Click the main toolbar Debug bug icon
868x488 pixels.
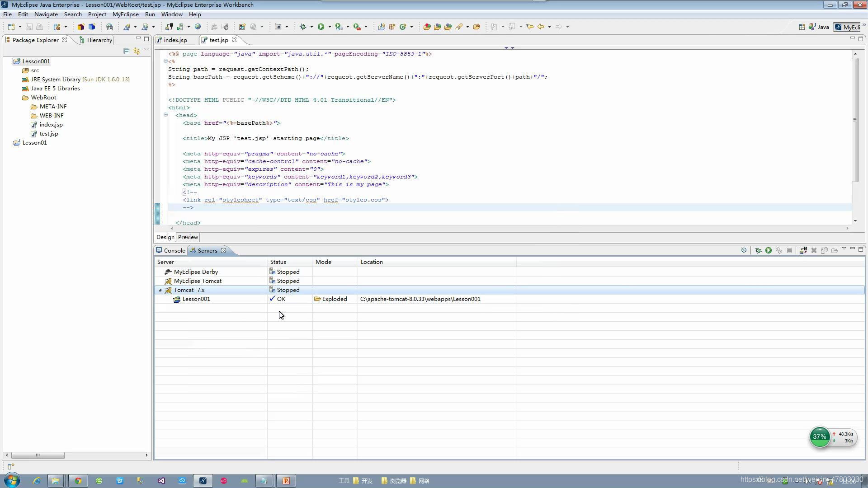click(303, 27)
